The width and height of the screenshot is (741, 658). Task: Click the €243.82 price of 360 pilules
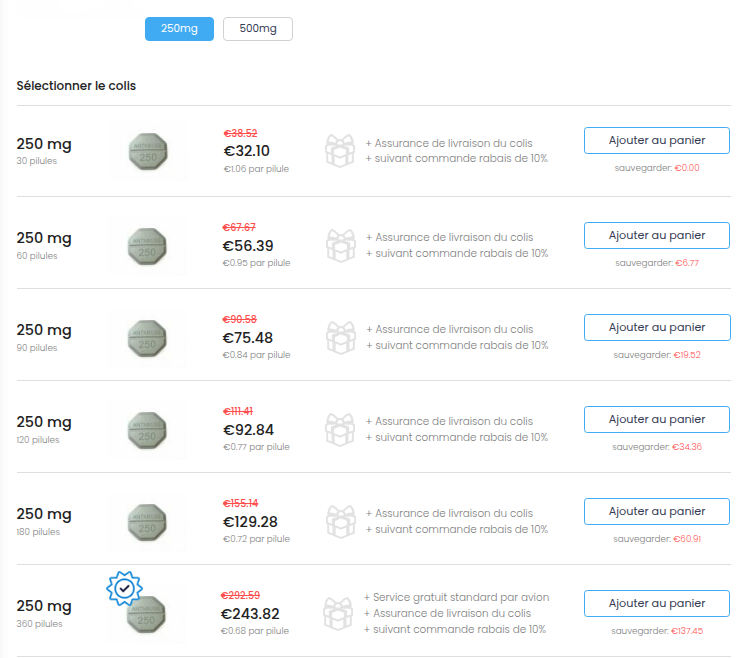(250, 614)
